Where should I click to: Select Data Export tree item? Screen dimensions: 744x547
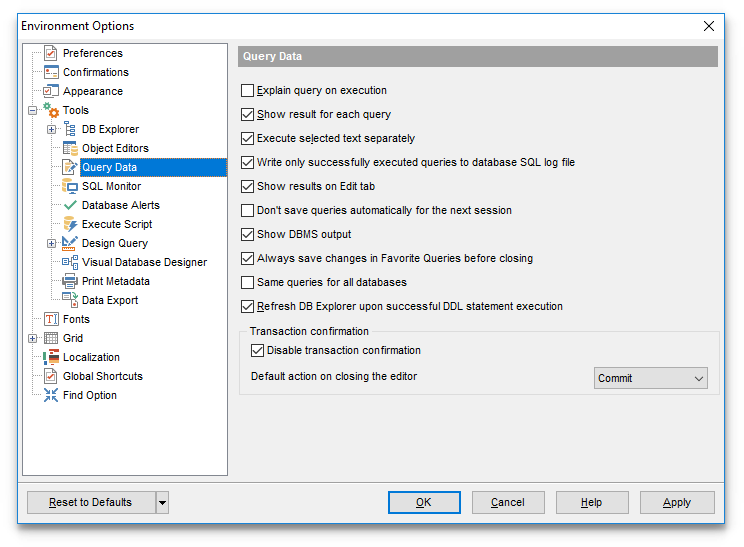110,300
